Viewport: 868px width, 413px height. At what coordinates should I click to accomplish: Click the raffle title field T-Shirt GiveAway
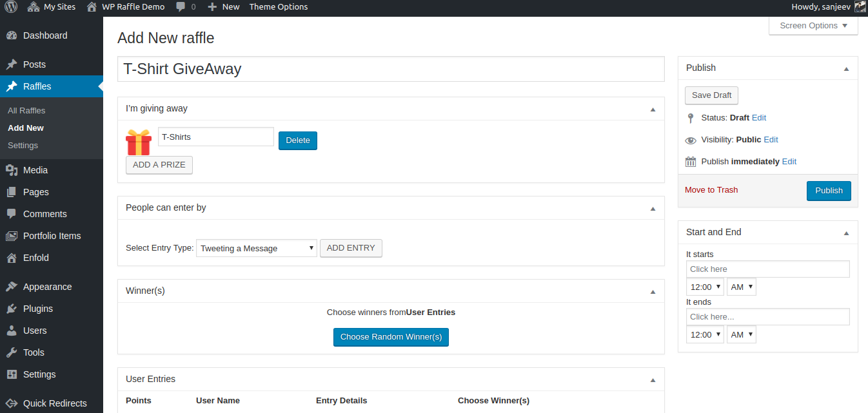pos(391,69)
